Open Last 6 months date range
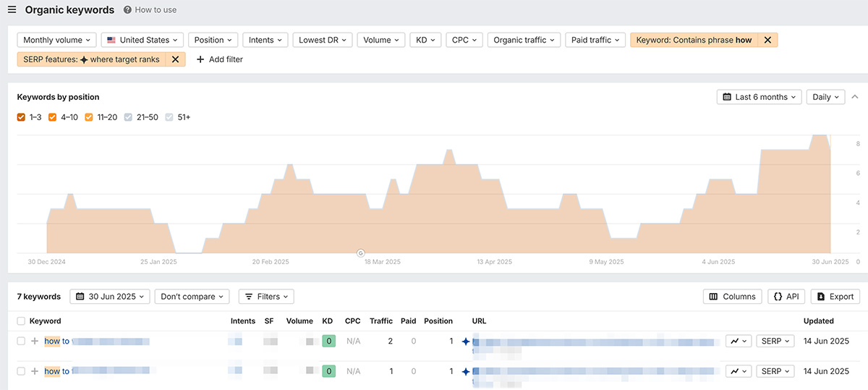This screenshot has height=390, width=868. coord(759,97)
